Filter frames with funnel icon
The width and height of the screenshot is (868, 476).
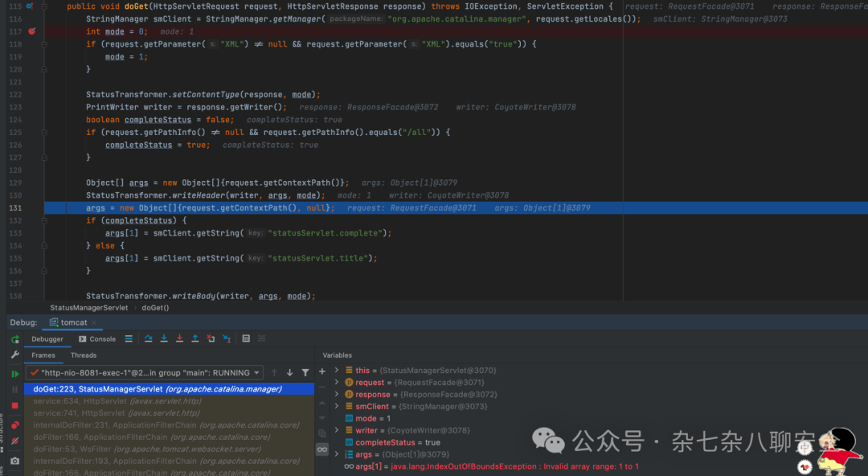pos(305,373)
